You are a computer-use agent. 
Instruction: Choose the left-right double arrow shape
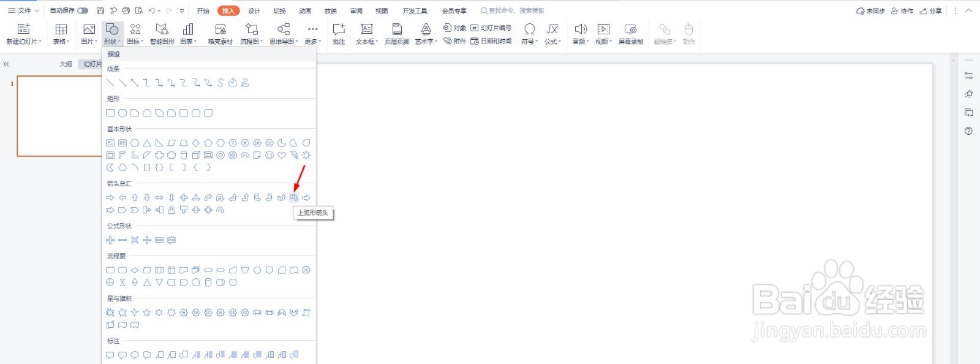[x=159, y=197]
